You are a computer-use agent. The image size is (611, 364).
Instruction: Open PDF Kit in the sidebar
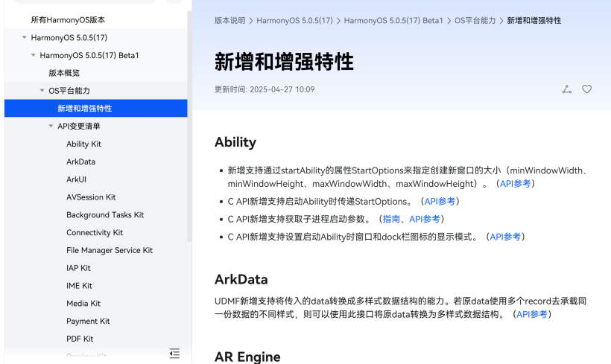coord(80,339)
